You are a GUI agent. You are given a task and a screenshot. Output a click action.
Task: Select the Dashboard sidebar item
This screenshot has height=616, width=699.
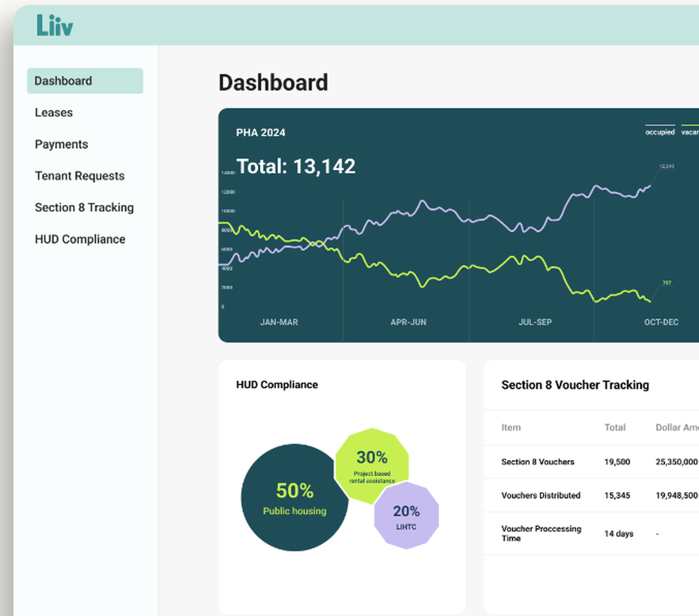click(63, 80)
